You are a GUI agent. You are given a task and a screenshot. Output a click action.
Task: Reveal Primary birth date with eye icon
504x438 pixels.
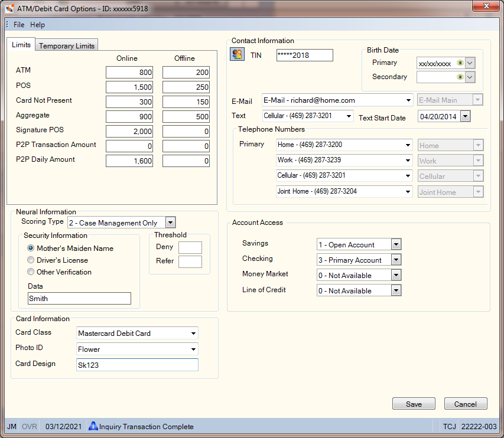click(x=460, y=63)
